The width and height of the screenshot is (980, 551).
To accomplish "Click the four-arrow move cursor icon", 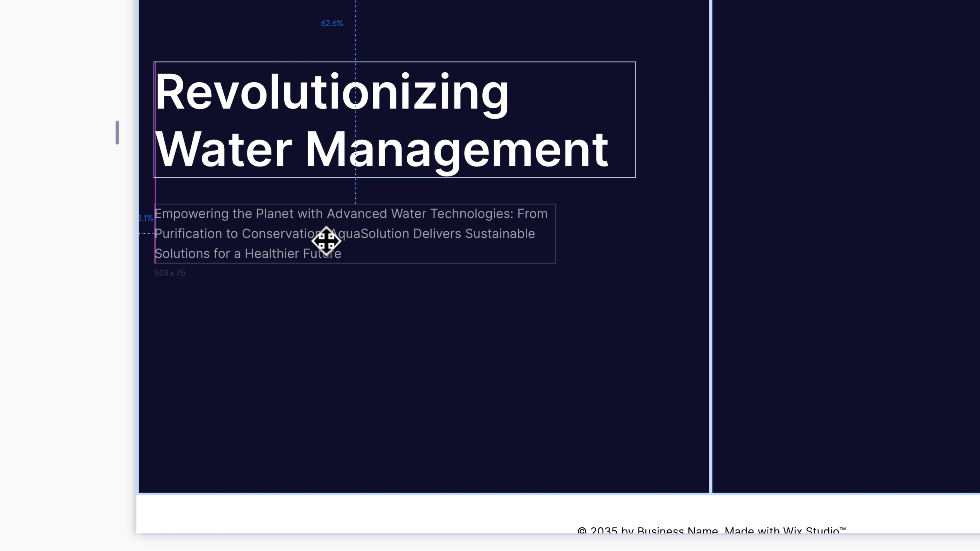I will click(326, 241).
